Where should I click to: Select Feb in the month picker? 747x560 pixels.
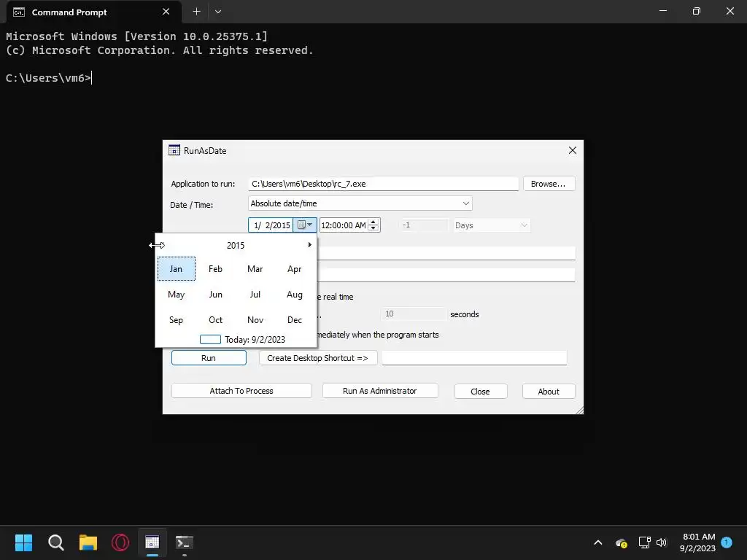pos(215,268)
